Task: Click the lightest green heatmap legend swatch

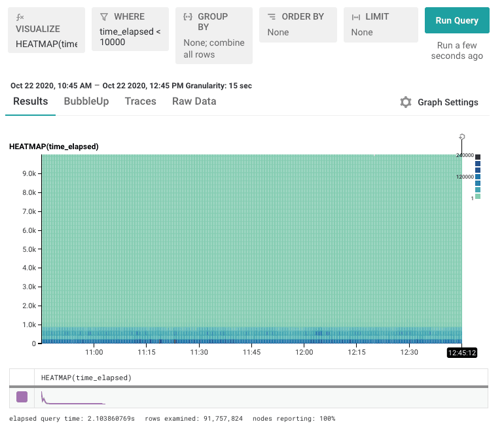Action: (x=478, y=196)
